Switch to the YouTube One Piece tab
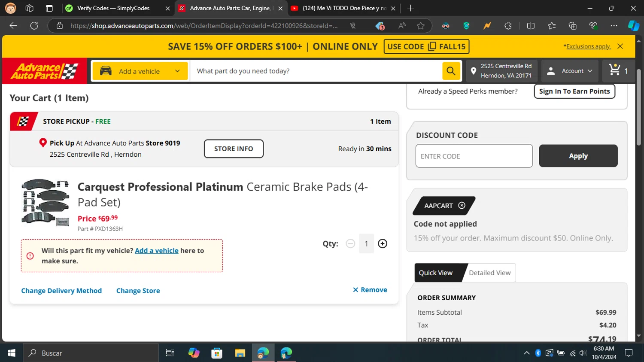644x362 pixels. (x=343, y=8)
